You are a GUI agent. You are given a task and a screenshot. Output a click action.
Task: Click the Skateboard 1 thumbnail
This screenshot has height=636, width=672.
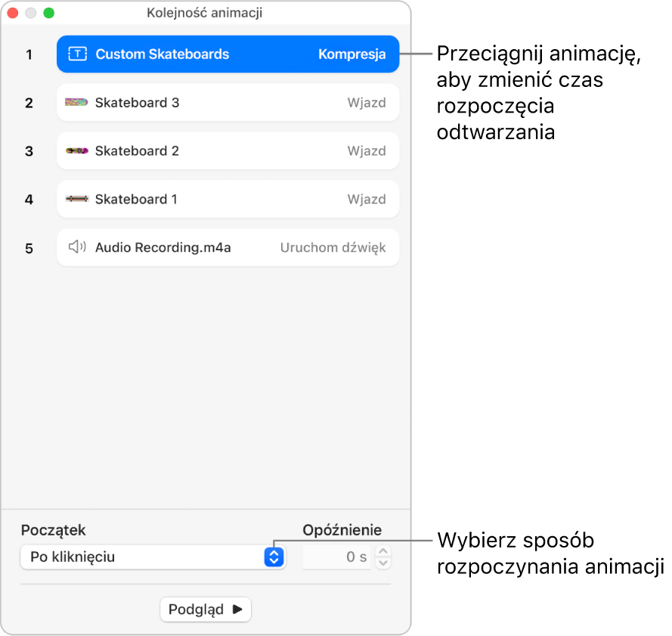76,199
